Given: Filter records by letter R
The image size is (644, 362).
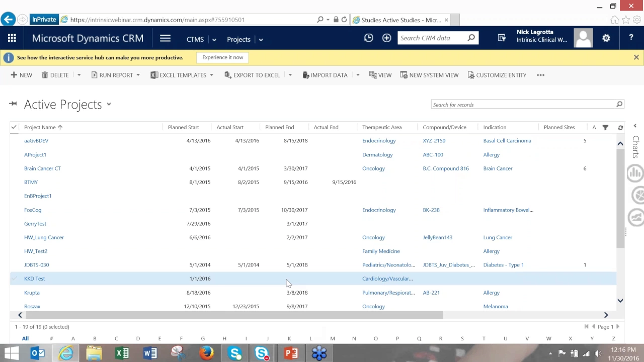Looking at the screenshot, I should 441,338.
